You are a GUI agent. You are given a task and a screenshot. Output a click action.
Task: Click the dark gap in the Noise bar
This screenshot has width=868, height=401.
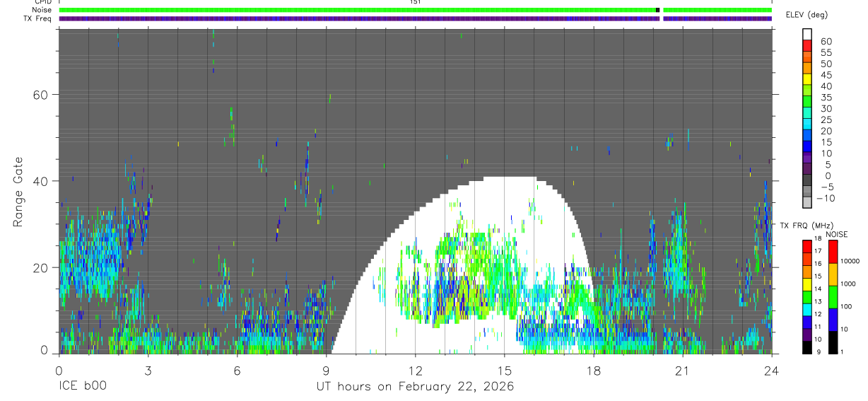659,10
